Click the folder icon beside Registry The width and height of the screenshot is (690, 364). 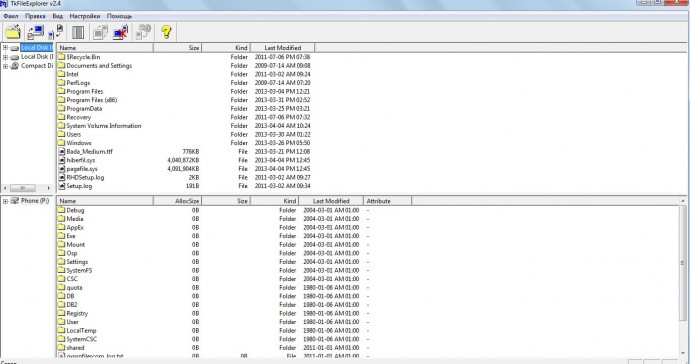pos(61,313)
